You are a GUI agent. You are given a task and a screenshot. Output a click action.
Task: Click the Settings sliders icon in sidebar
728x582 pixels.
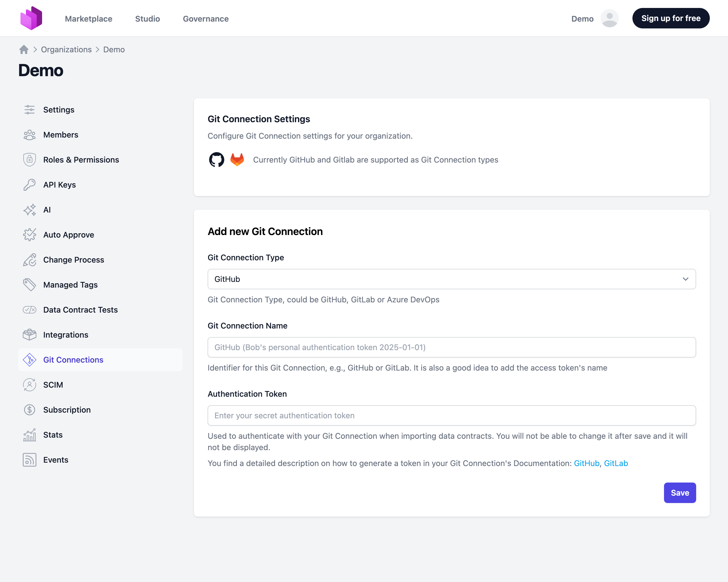pyautogui.click(x=29, y=110)
